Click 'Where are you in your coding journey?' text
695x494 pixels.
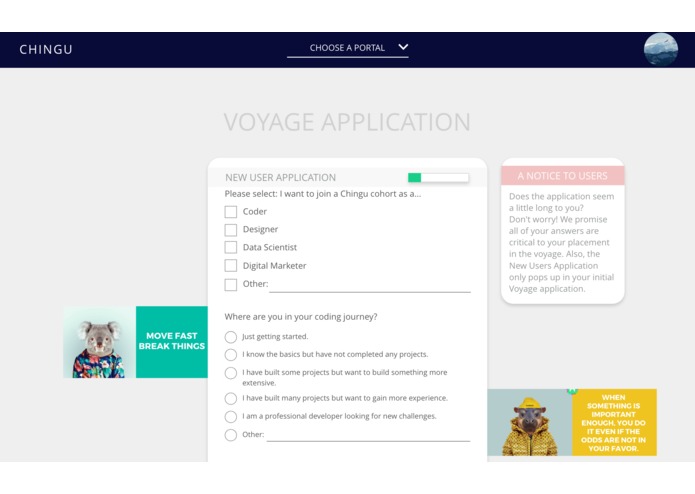tap(301, 317)
